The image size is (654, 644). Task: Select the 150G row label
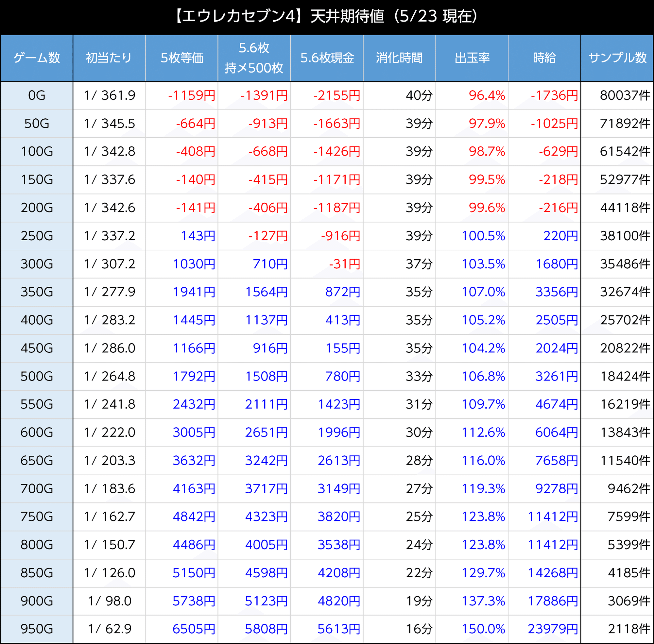(x=37, y=179)
